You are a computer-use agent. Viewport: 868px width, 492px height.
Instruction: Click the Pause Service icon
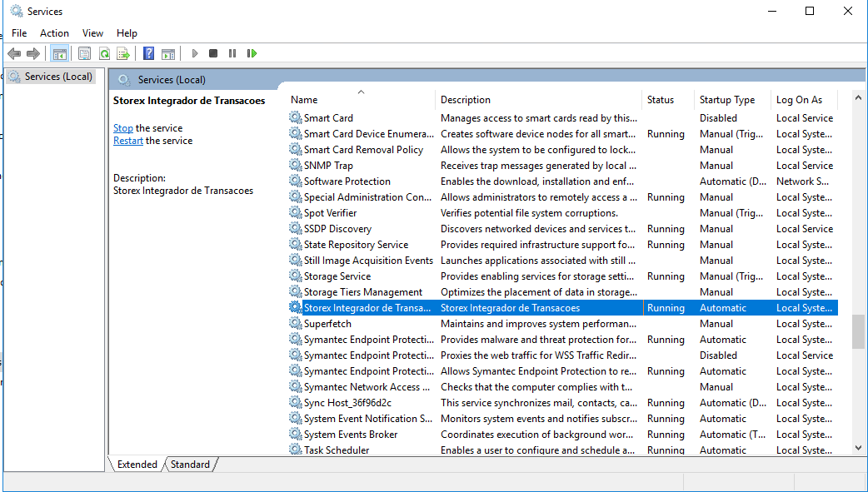point(232,53)
